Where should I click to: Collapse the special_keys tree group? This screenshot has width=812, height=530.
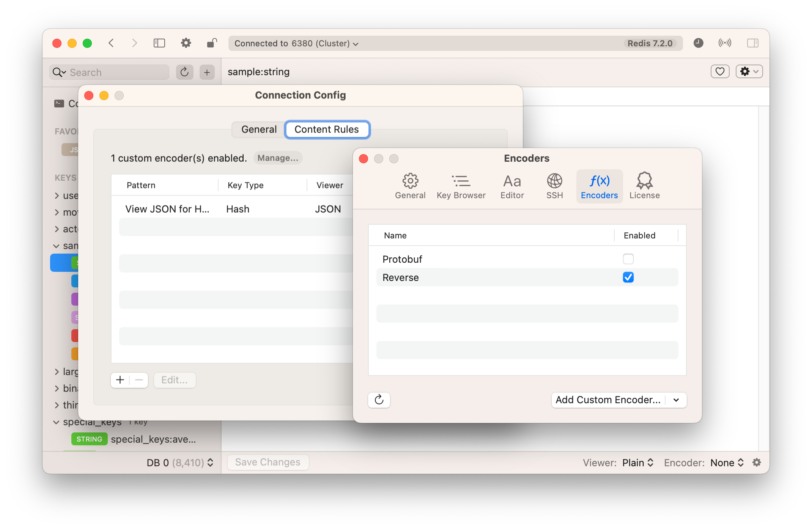(x=56, y=422)
